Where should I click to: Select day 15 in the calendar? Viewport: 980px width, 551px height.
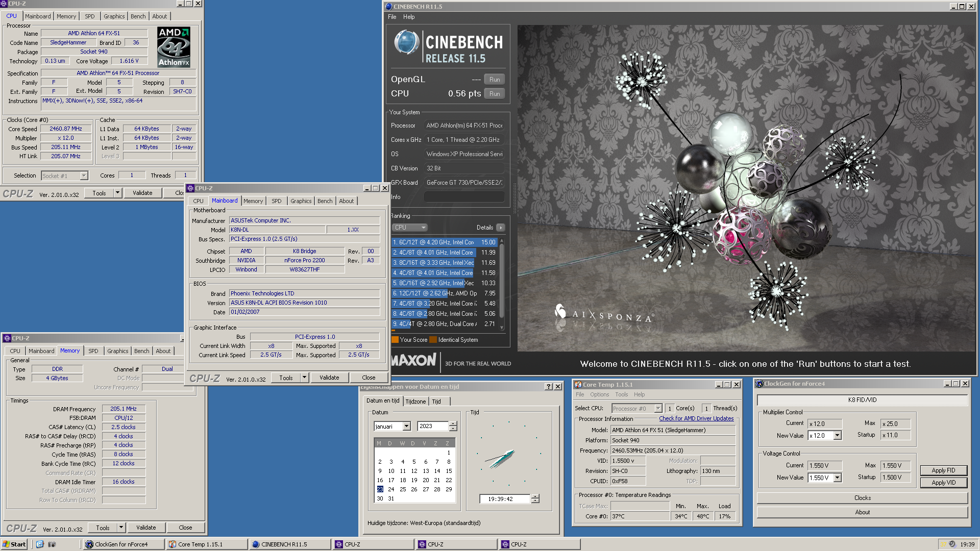449,471
